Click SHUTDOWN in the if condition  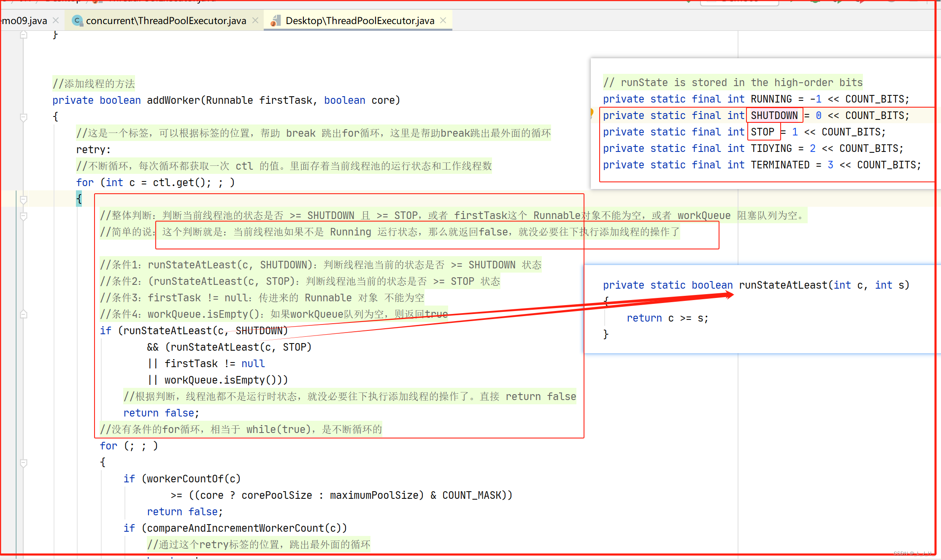(259, 331)
